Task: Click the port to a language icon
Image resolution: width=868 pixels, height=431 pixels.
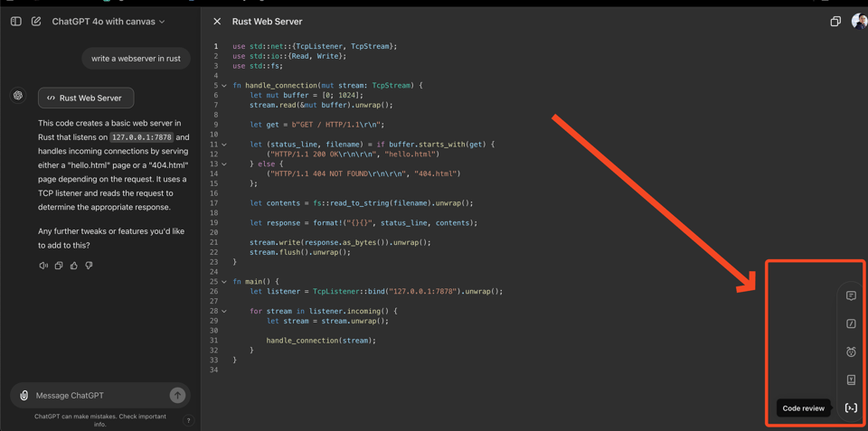Action: click(851, 380)
